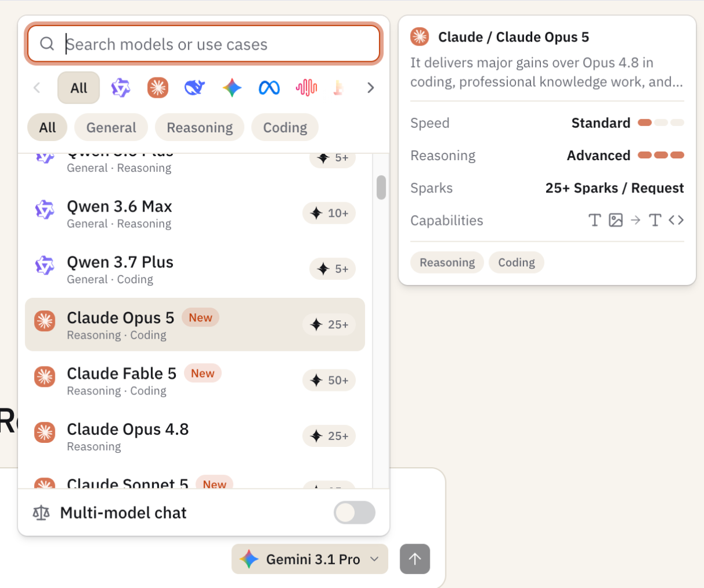Click the Claude logo beside Claude Opus 5 row
The image size is (704, 588).
pos(45,321)
